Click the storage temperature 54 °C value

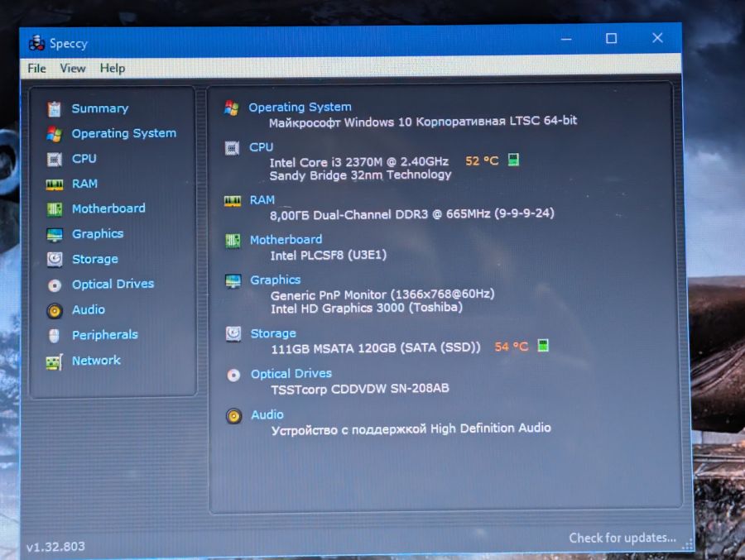[x=512, y=347]
